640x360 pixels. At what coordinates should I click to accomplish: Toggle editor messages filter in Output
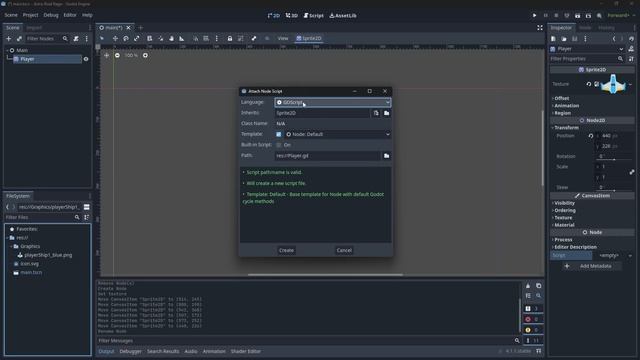click(532, 340)
